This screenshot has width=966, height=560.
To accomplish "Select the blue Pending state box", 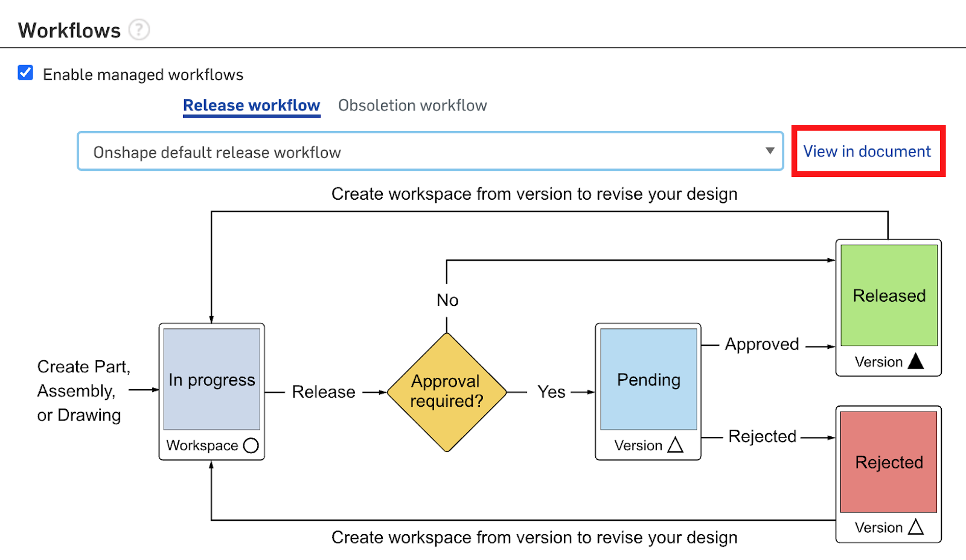I will pyautogui.click(x=648, y=380).
